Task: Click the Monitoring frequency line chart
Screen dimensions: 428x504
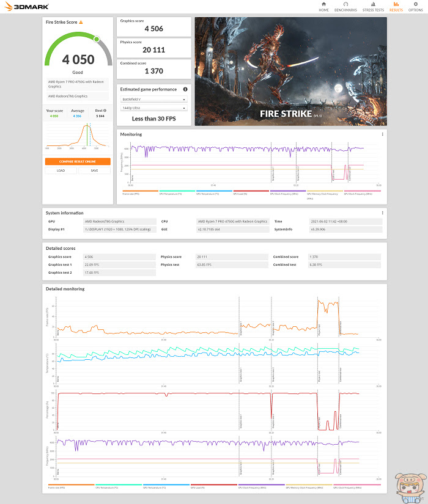Action: point(251,163)
